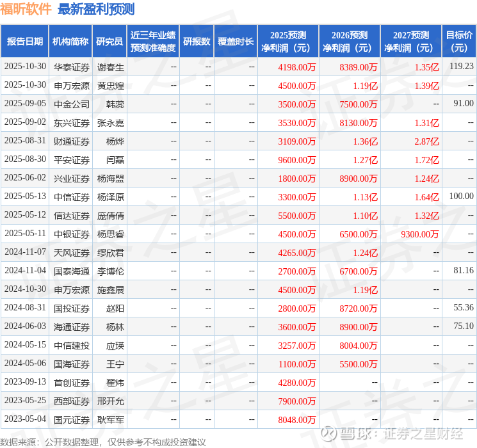Click target price 91.00
Viewport: 477px width, 448px height.
coord(464,103)
